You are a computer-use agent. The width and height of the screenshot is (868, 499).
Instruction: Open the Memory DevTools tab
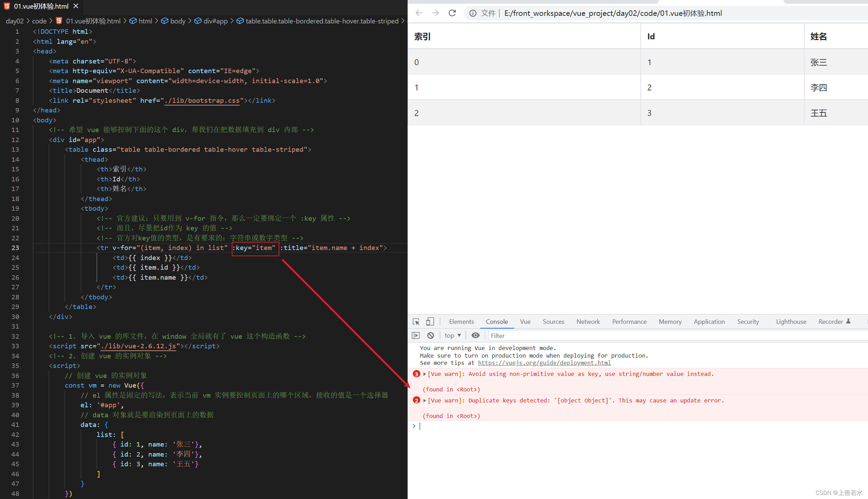point(670,322)
